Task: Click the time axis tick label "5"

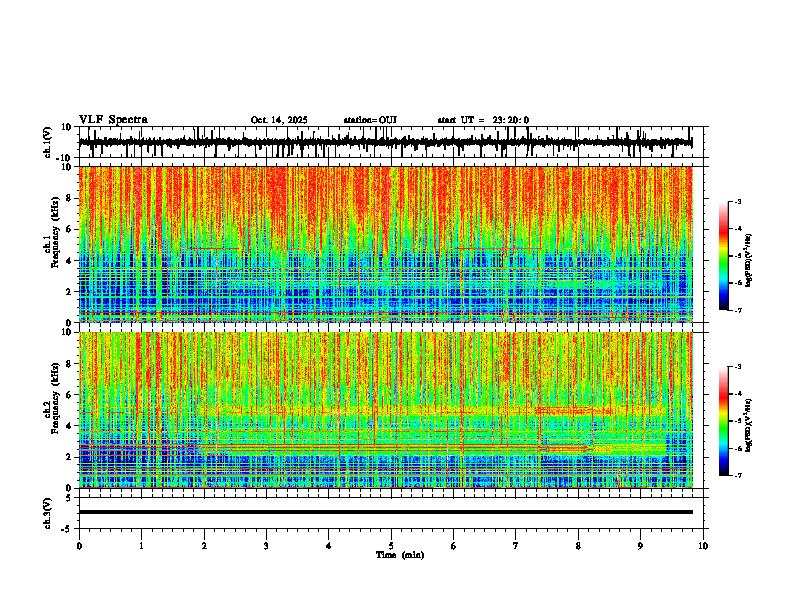Action: [391, 546]
